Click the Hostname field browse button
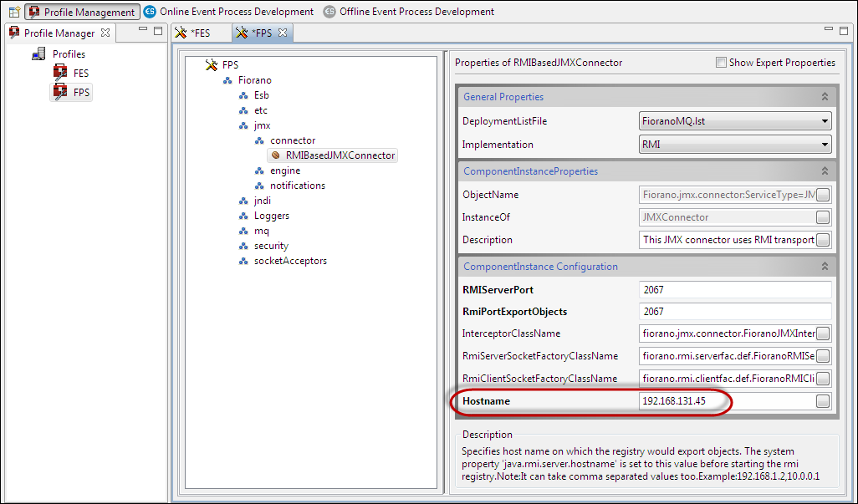The width and height of the screenshot is (858, 504). pyautogui.click(x=823, y=401)
